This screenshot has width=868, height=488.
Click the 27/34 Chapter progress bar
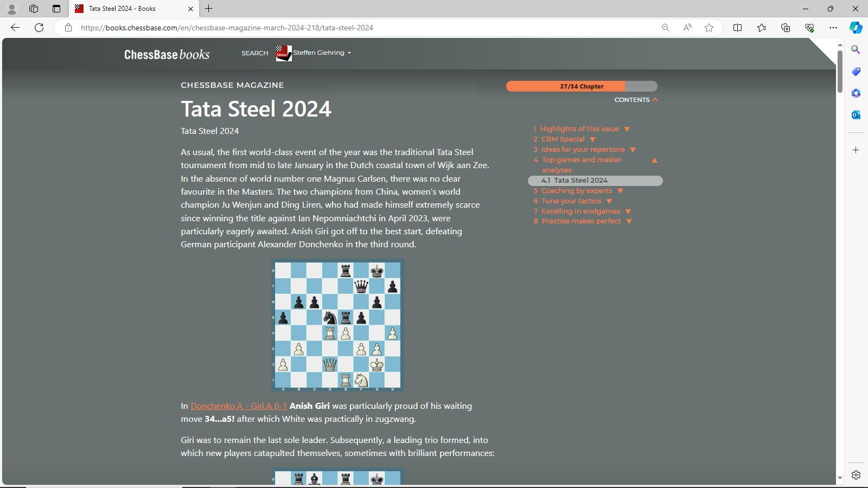(x=582, y=86)
